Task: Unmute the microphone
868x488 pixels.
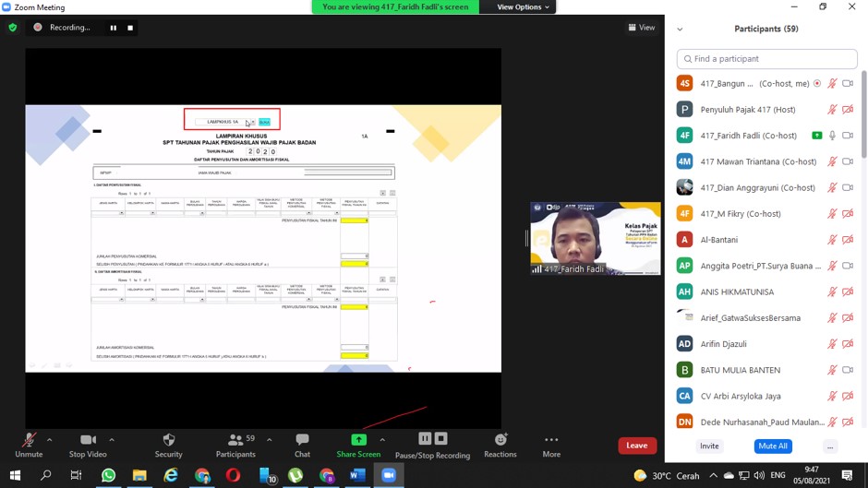Action: click(29, 440)
